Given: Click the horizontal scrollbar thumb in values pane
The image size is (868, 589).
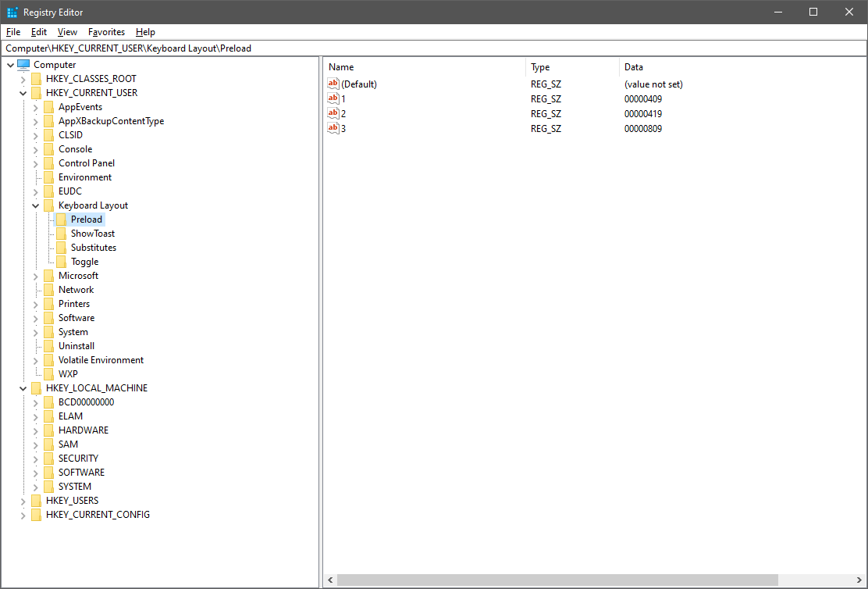Looking at the screenshot, I should click(557, 580).
